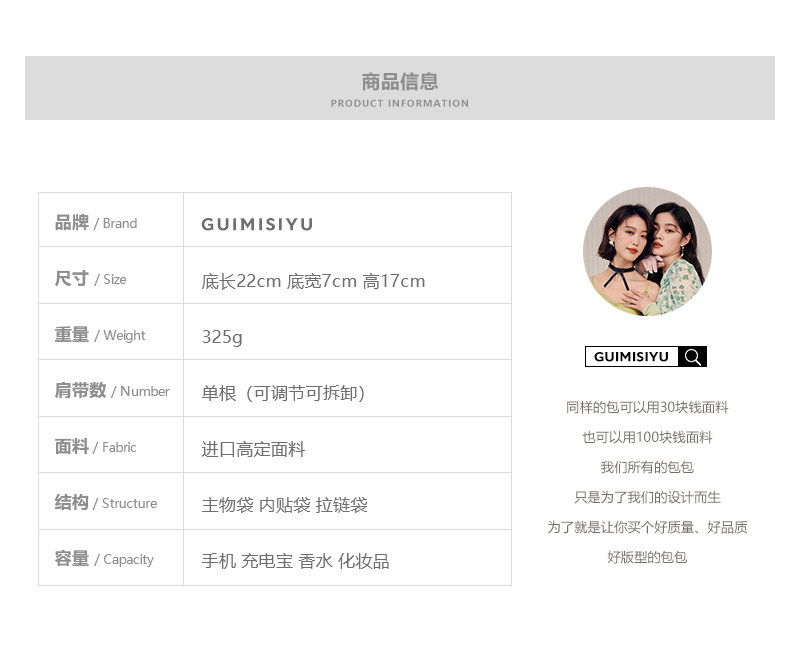Viewport: 800px width, 647px height.
Task: Click the 325g weight value
Action: (x=222, y=337)
